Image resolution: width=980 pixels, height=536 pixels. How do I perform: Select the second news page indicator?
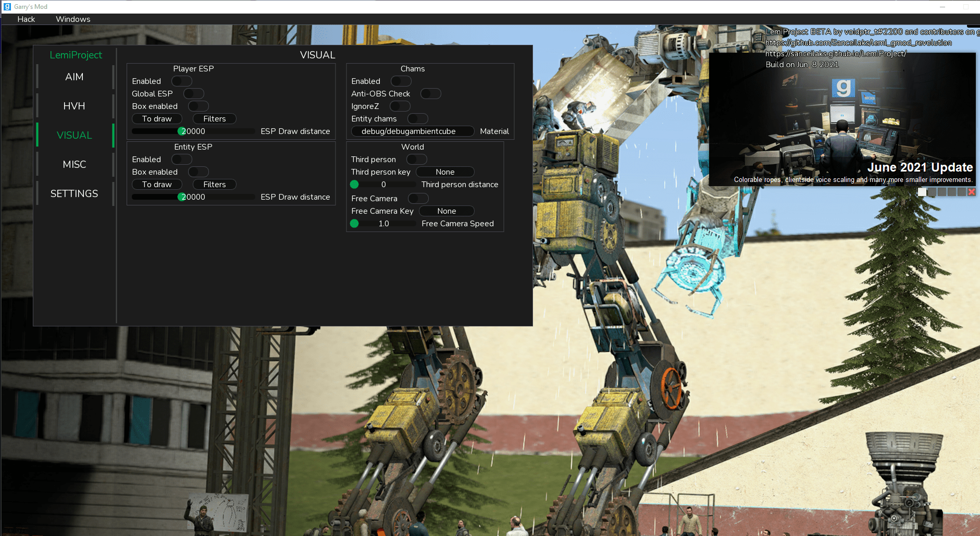[x=932, y=192]
